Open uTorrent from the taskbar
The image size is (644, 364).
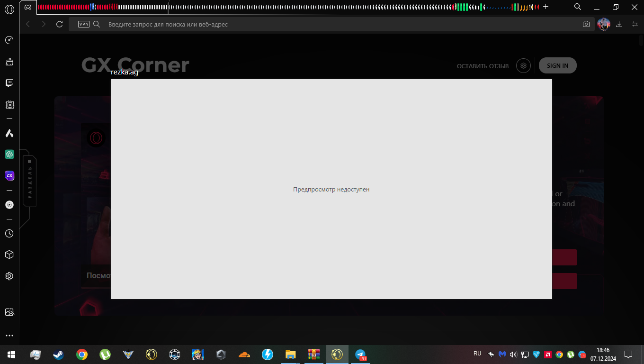105,354
